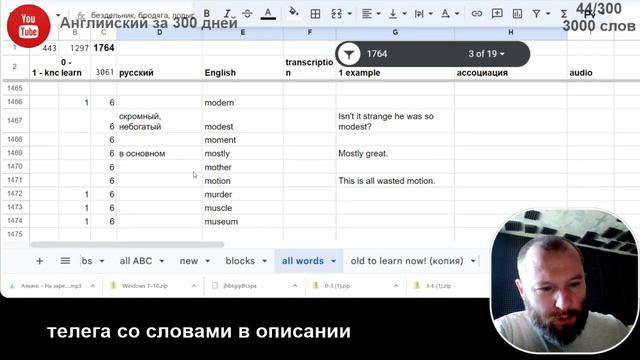Select row 1467 header
Viewport: 640px width, 360px height.
tap(15, 121)
